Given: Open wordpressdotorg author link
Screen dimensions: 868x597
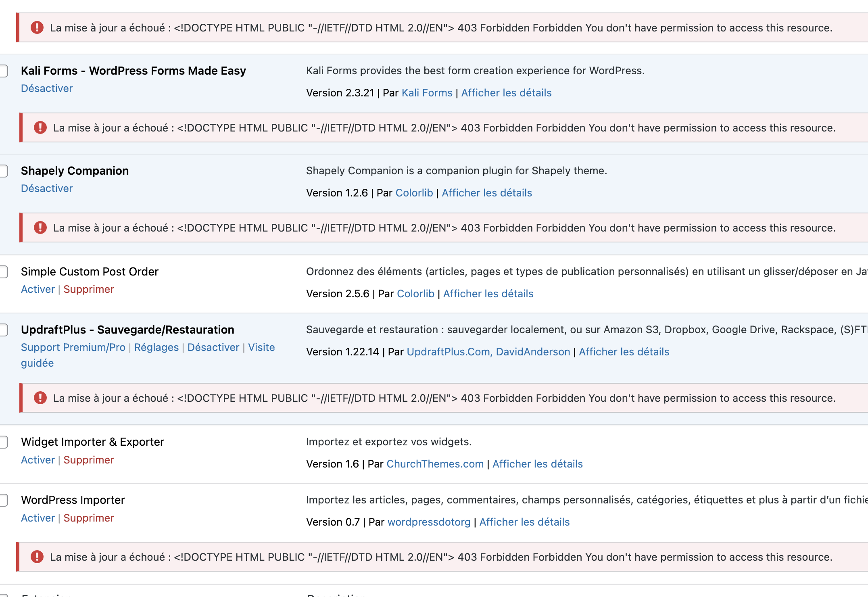Looking at the screenshot, I should pos(429,522).
